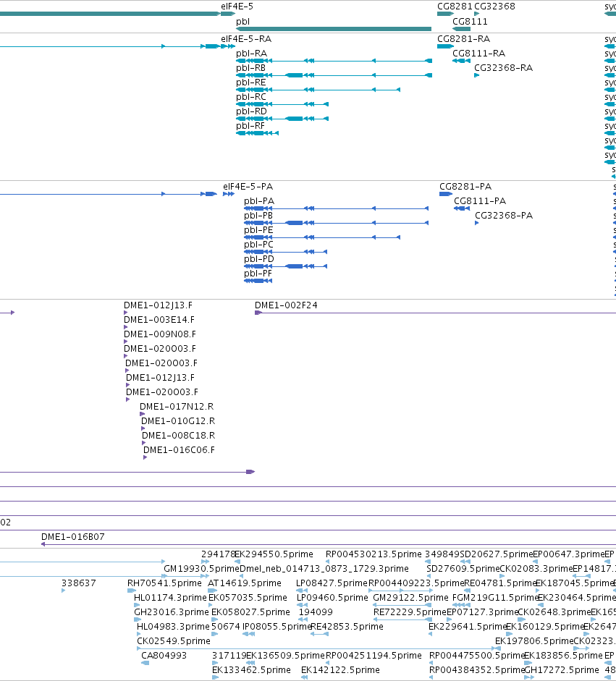
Task: Select EST SD27609.5prime
Action: [x=463, y=569]
